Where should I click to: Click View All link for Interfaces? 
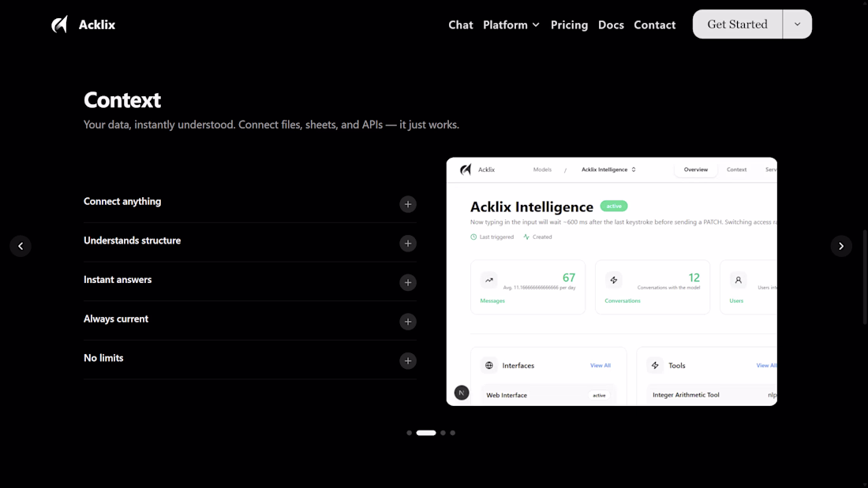coord(600,365)
